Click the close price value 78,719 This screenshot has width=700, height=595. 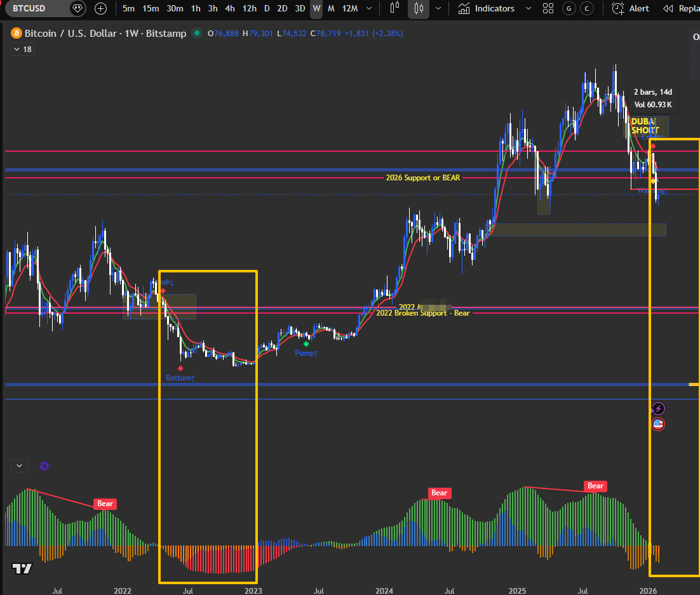[x=328, y=34]
